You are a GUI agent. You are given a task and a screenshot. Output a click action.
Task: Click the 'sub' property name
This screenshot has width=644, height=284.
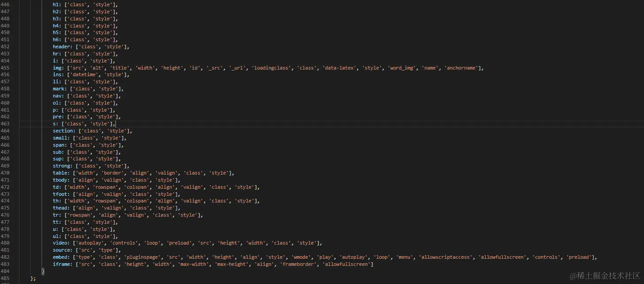coord(57,152)
